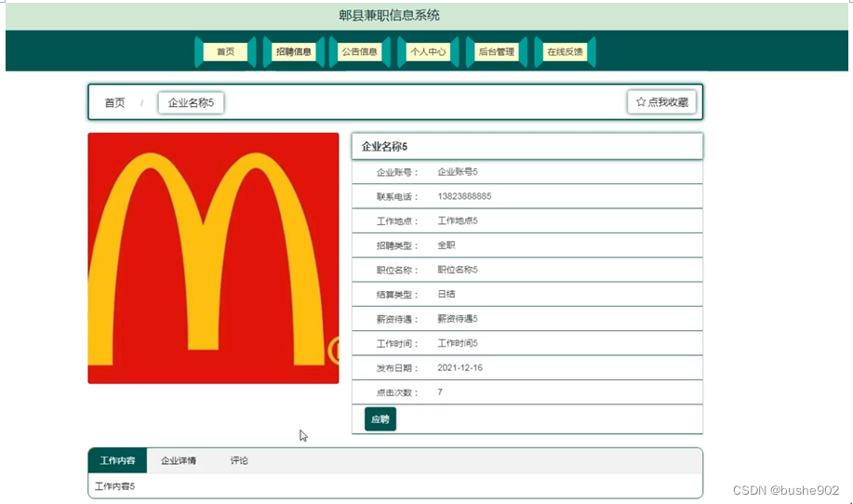Image resolution: width=853 pixels, height=504 pixels.
Task: Click the star icon in 点我收藏
Action: coord(641,101)
